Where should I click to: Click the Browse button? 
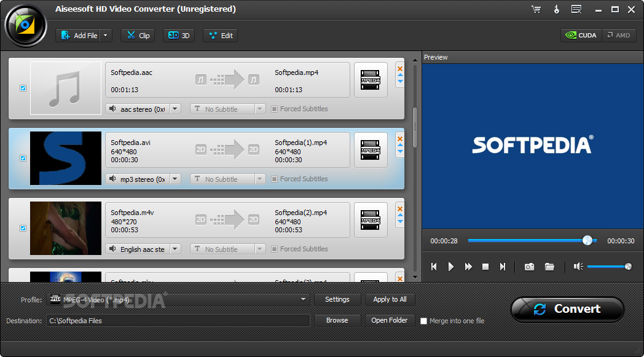click(x=337, y=320)
